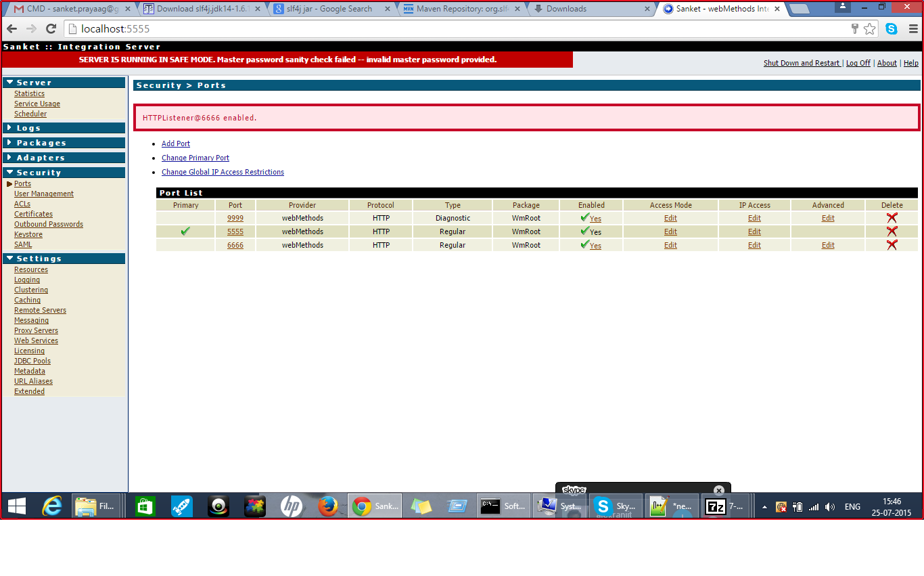Viewport: 924px width, 576px height.
Task: Click the browser forward arrow
Action: 31,29
